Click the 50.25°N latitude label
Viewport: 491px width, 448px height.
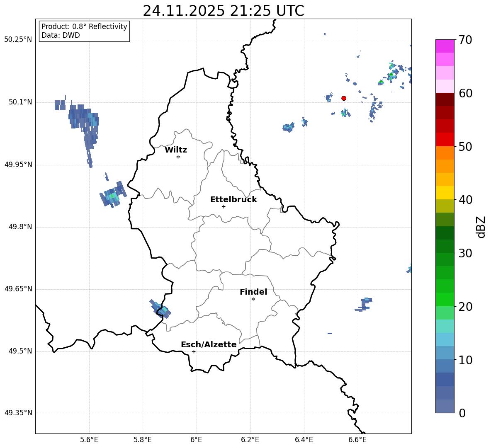(x=18, y=40)
